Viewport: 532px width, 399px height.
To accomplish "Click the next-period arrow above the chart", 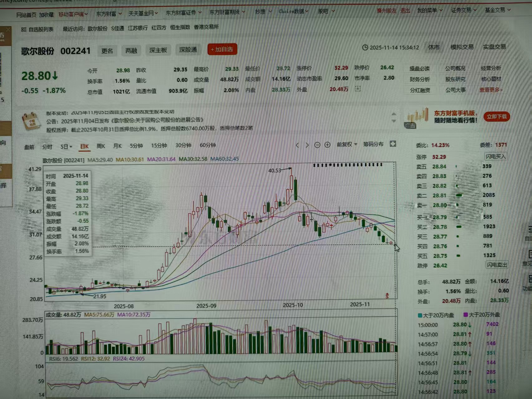I will click(x=307, y=145).
